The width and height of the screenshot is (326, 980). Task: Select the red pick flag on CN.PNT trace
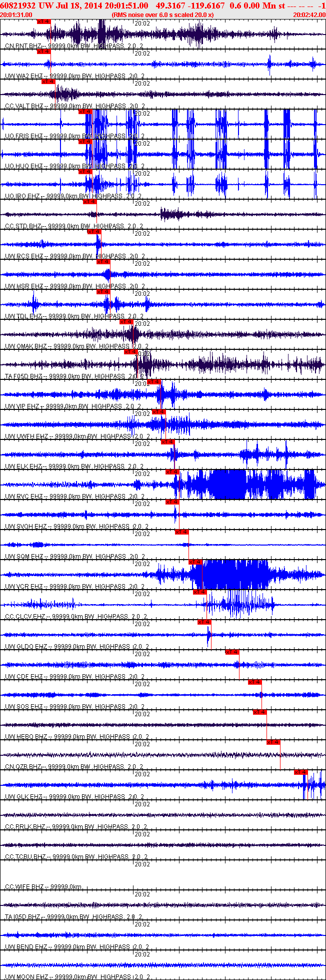point(44,21)
